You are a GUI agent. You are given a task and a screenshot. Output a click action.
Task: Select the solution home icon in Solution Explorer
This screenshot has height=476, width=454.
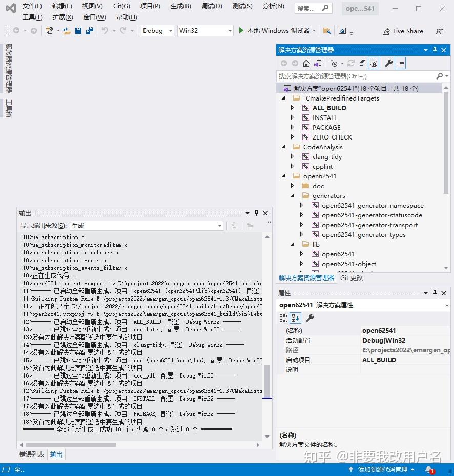coord(306,63)
